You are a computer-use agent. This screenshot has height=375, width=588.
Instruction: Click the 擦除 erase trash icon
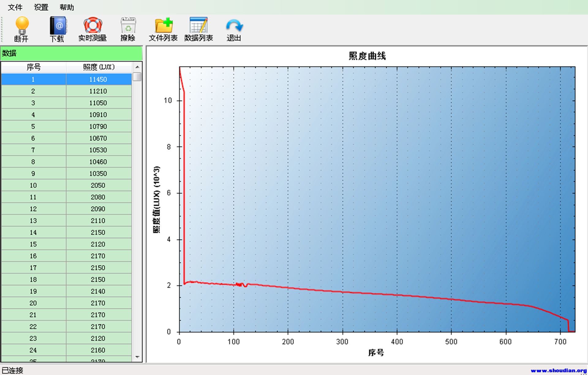tap(128, 25)
